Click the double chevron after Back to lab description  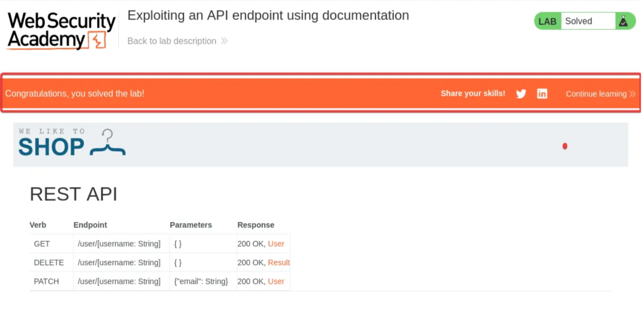225,41
